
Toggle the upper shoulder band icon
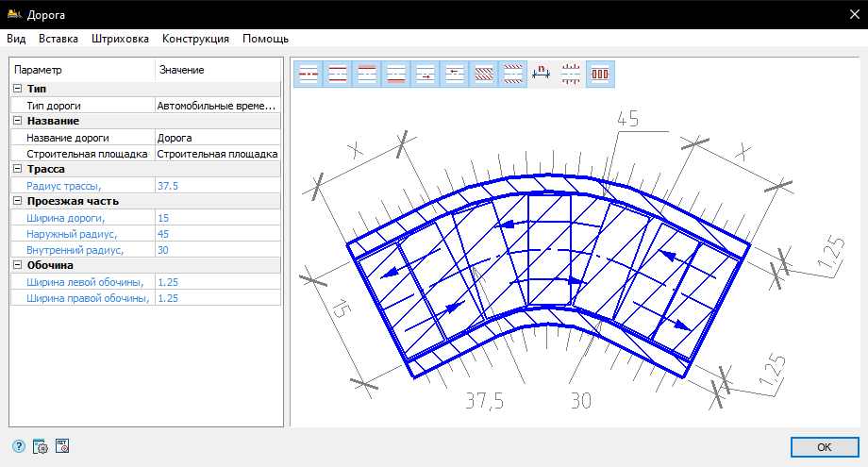pyautogui.click(x=367, y=75)
